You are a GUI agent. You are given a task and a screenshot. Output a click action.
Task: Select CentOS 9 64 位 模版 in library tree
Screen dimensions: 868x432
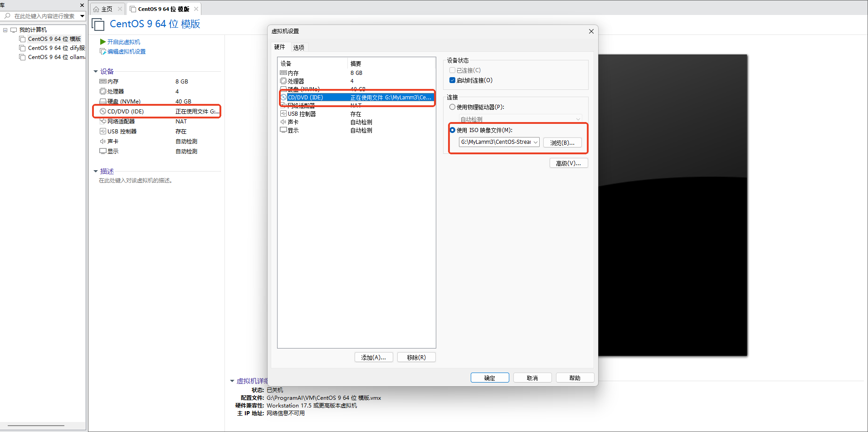[x=54, y=39]
